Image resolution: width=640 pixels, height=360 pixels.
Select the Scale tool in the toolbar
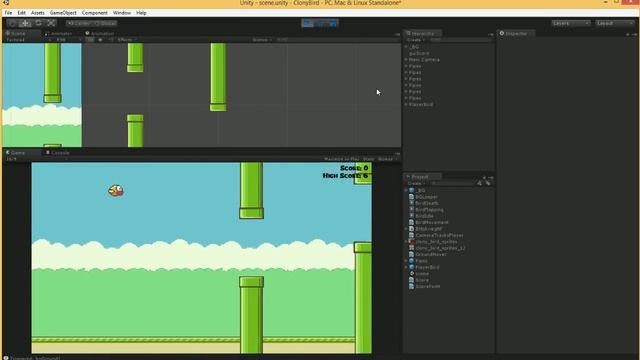click(x=51, y=23)
